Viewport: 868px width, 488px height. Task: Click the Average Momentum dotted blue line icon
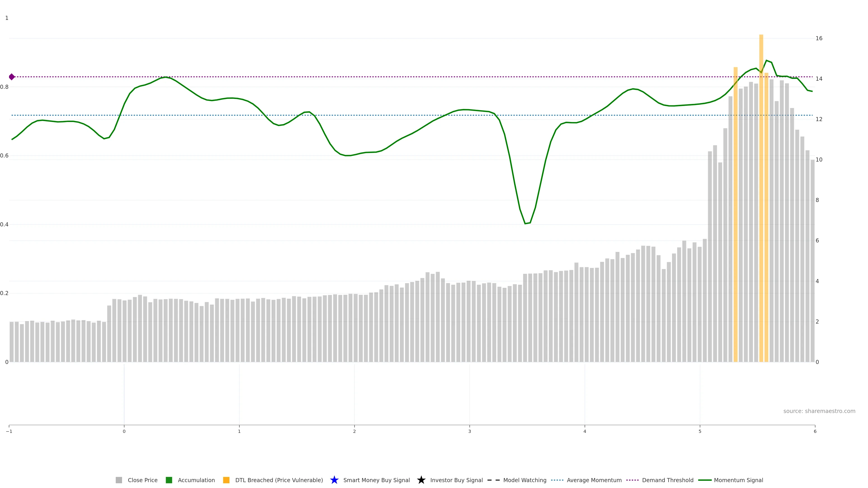(557, 480)
